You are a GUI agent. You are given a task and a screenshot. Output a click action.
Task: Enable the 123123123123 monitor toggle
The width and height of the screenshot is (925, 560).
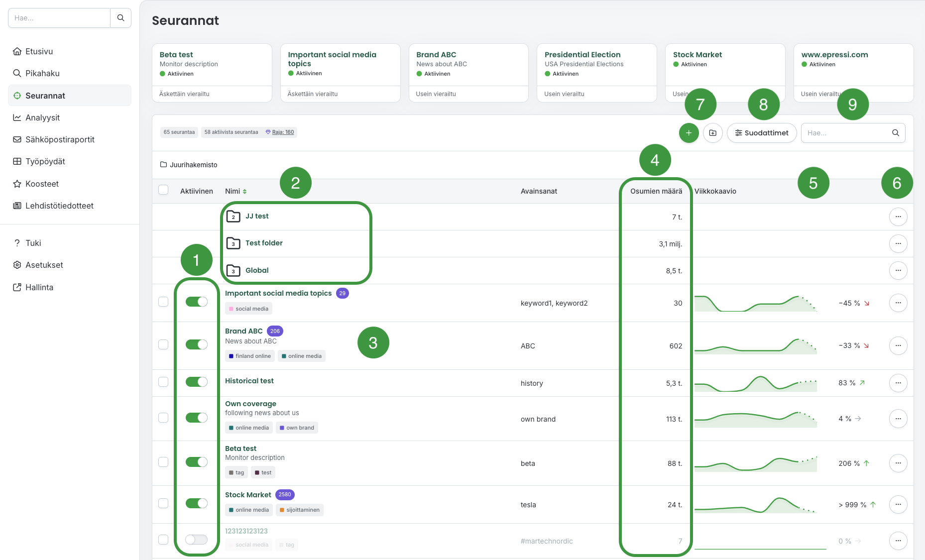pyautogui.click(x=196, y=540)
